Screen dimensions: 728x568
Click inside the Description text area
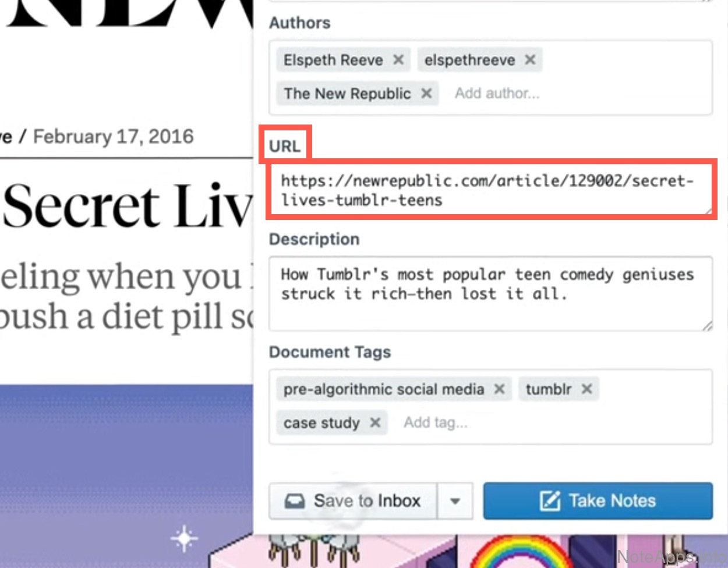tap(491, 294)
